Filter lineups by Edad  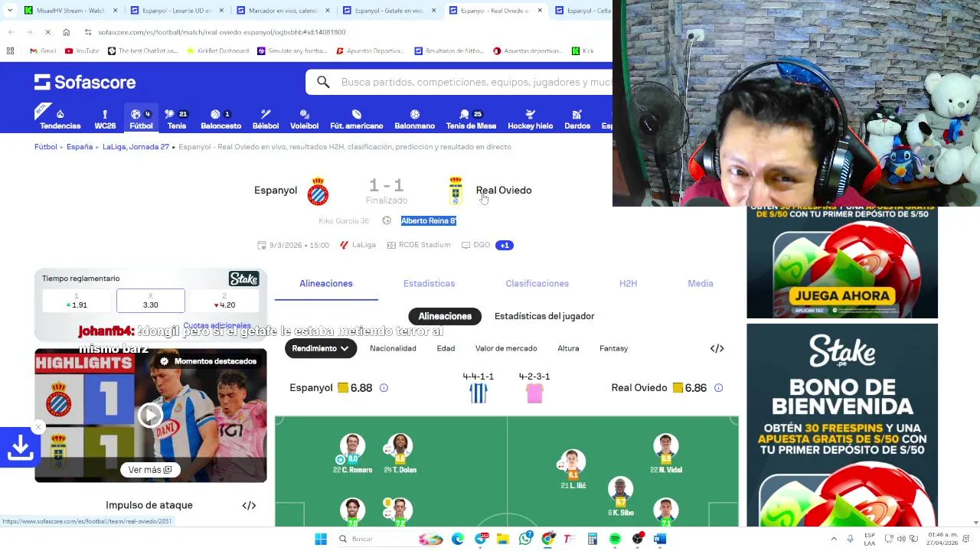446,348
